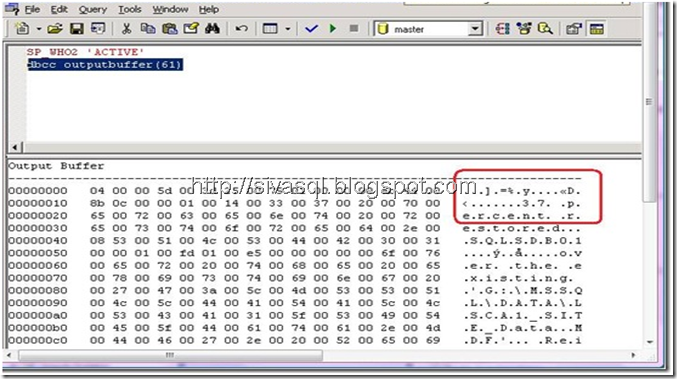This screenshot has width=677, height=379.
Task: Click offset 00000070 in results
Action: [x=38, y=278]
